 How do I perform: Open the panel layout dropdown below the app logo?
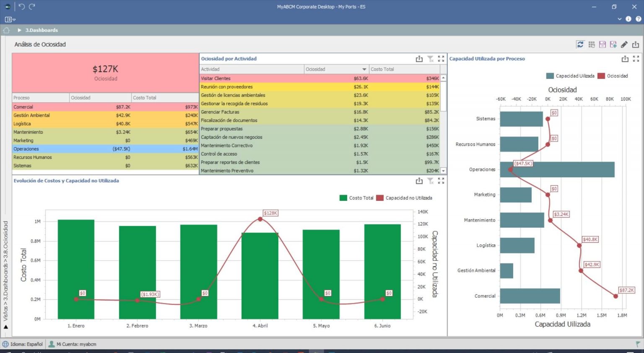point(10,19)
